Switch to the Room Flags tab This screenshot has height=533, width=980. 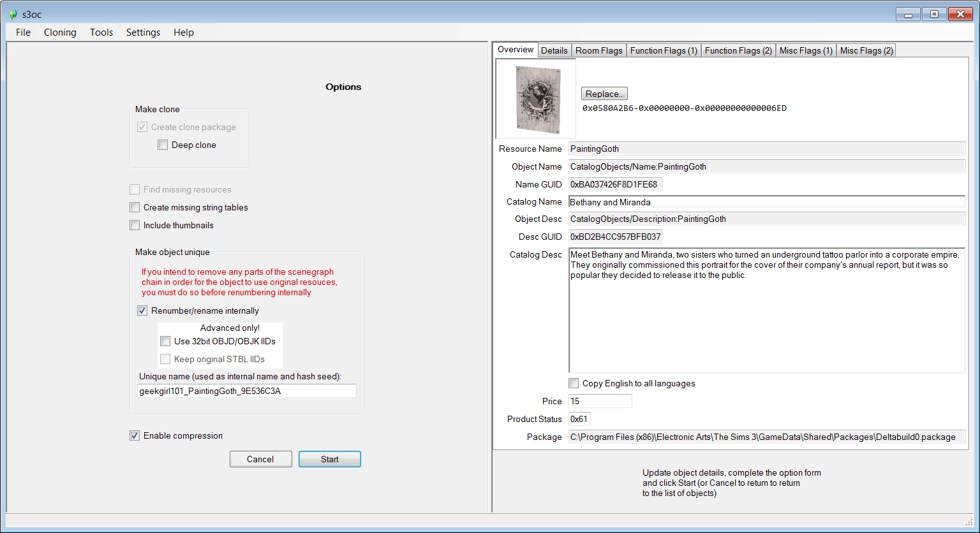[598, 50]
